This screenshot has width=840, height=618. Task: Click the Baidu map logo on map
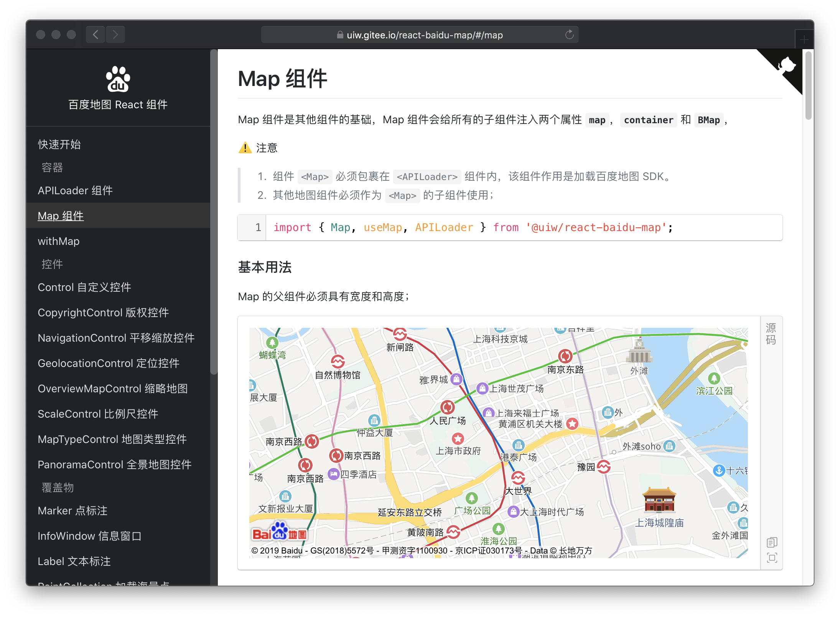coord(279,532)
